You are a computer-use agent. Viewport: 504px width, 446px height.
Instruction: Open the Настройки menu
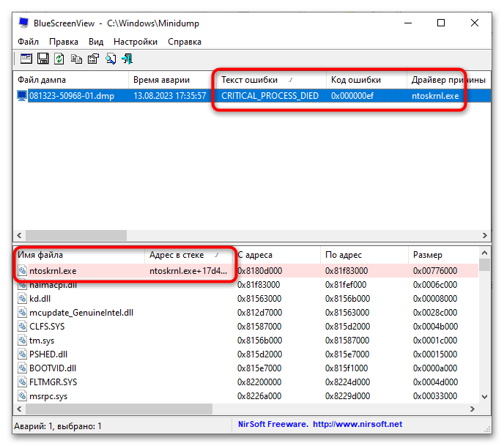136,42
